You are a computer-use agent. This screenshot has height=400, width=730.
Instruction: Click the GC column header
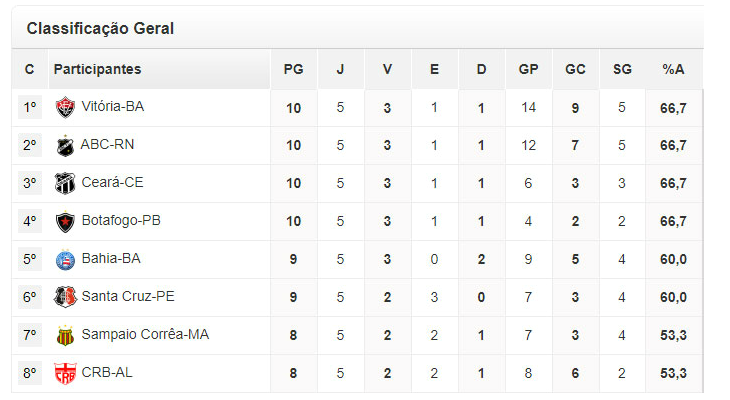[x=575, y=69]
